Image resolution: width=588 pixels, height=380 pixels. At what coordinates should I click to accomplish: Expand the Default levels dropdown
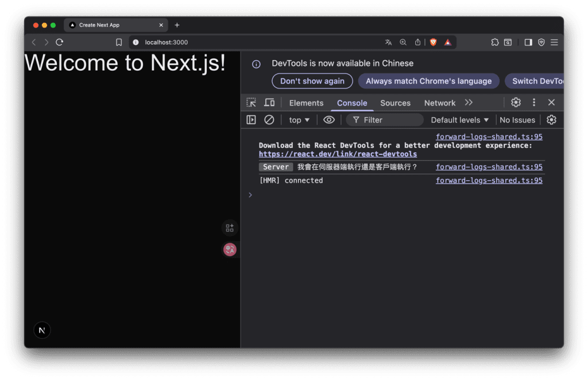coord(460,120)
